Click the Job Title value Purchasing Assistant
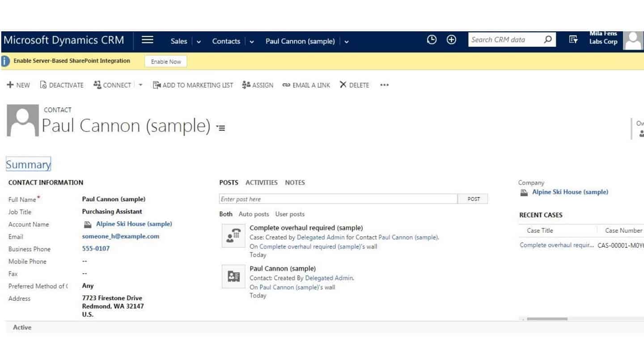The image size is (644, 362). point(112,212)
